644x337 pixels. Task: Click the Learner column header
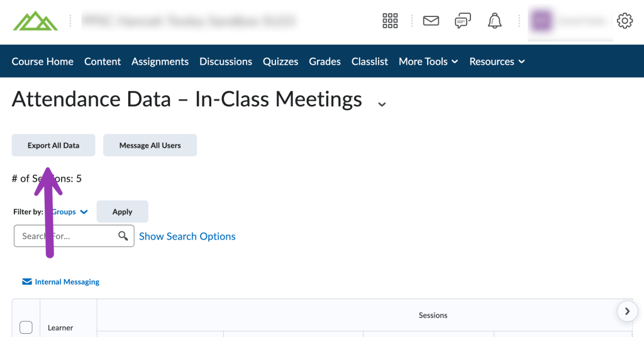pyautogui.click(x=60, y=328)
